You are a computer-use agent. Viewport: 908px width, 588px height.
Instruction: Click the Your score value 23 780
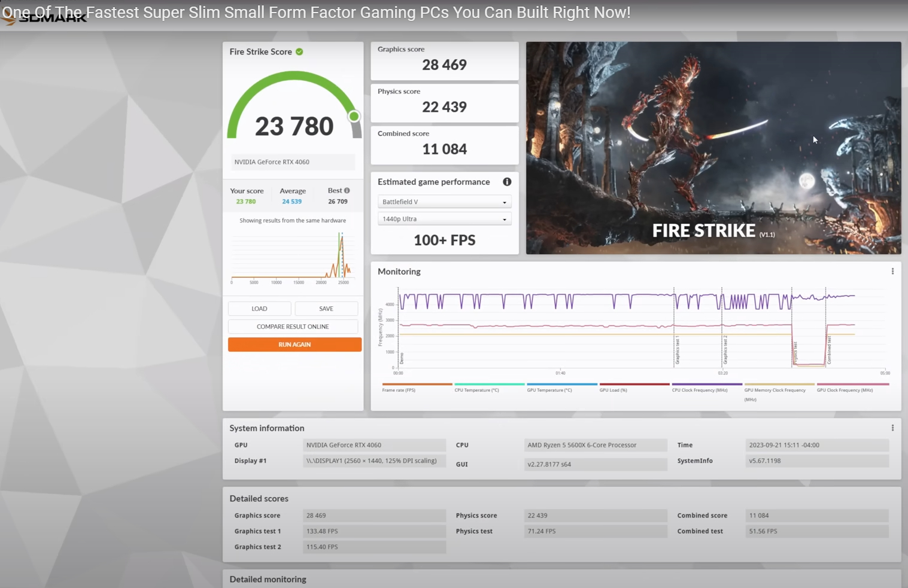[x=246, y=202]
